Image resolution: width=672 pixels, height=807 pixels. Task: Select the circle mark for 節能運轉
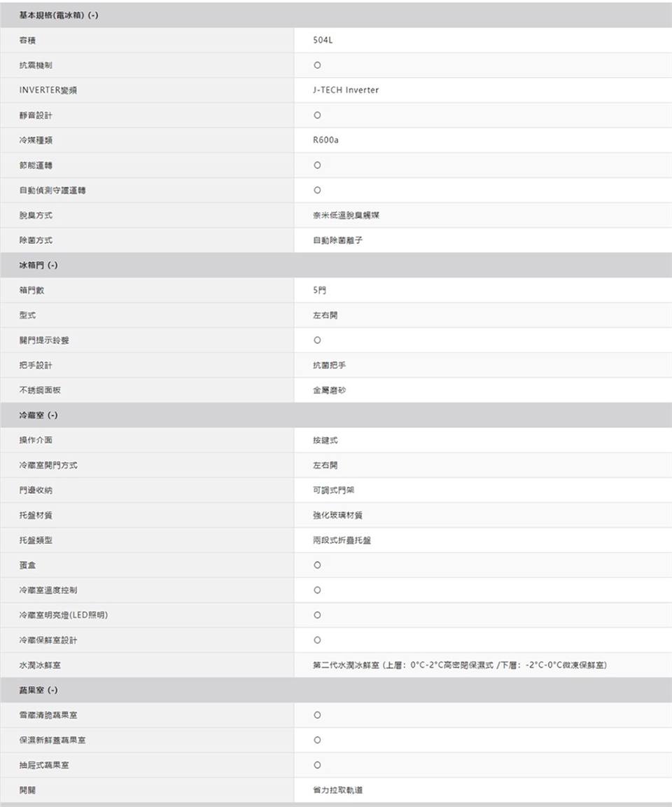coord(317,165)
